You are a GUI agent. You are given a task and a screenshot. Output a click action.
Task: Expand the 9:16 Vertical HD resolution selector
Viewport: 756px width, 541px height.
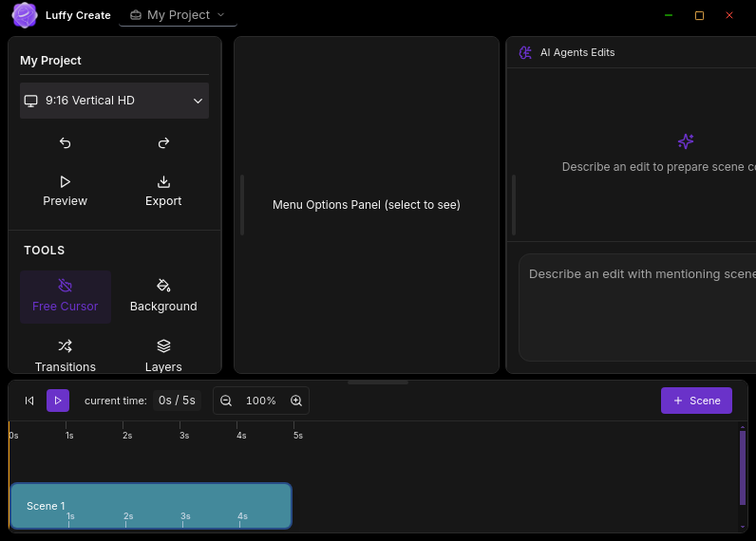coord(114,101)
